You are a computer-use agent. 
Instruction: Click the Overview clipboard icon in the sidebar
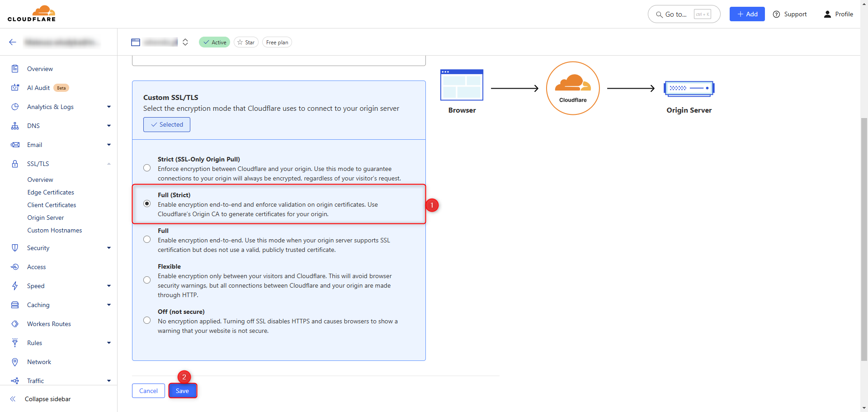tap(15, 69)
